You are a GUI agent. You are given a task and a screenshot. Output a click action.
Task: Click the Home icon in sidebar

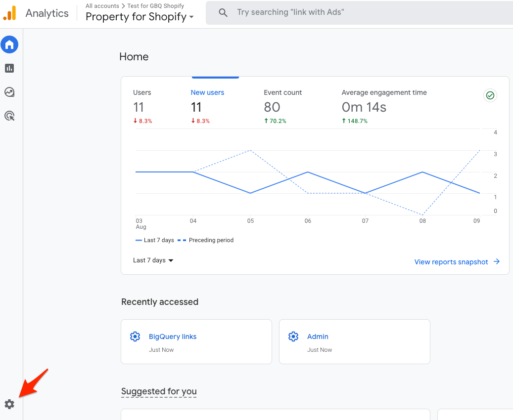[x=9, y=45]
